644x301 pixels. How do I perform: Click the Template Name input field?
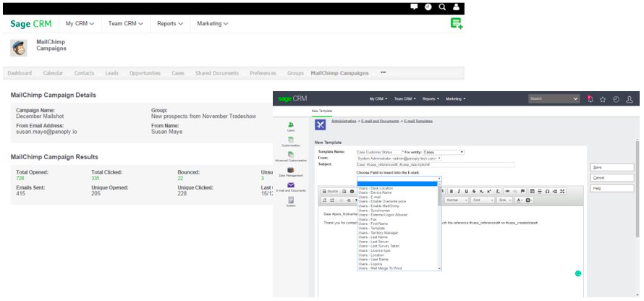tap(378, 152)
